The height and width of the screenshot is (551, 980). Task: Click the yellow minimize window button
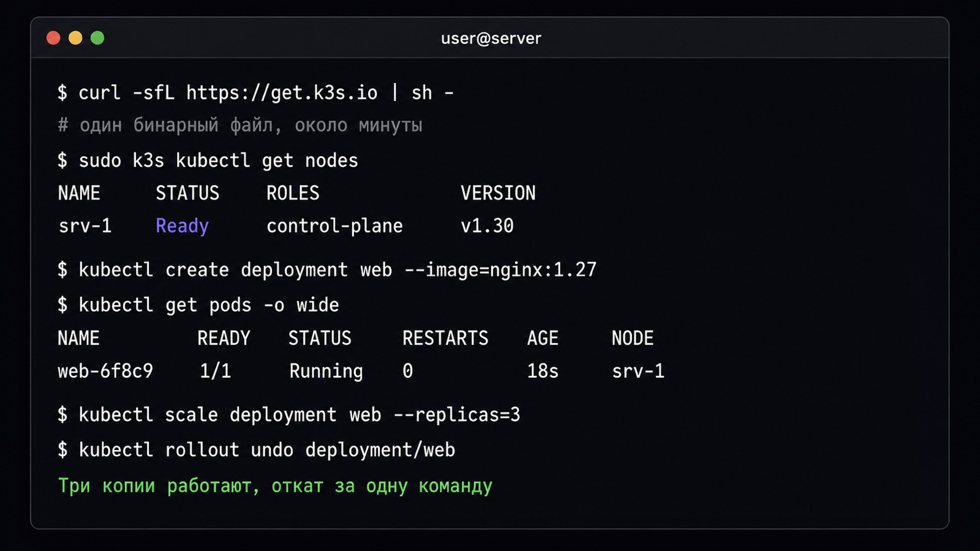pos(75,38)
